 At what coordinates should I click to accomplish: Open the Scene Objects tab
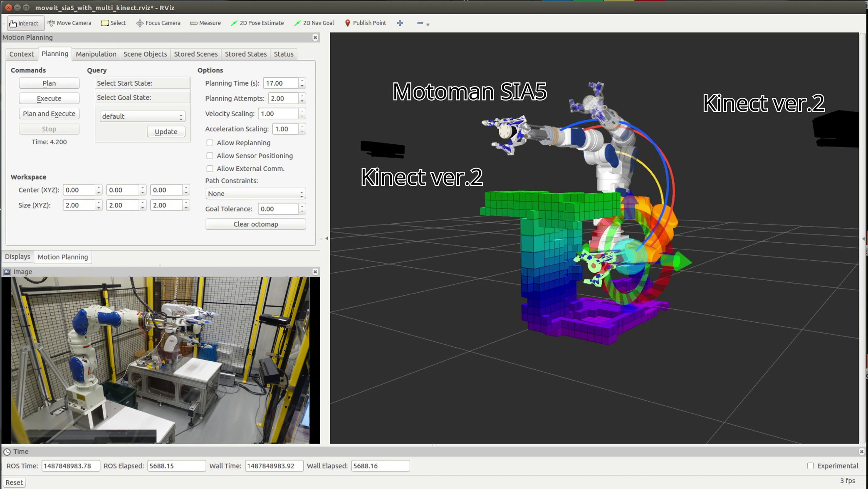pyautogui.click(x=145, y=54)
